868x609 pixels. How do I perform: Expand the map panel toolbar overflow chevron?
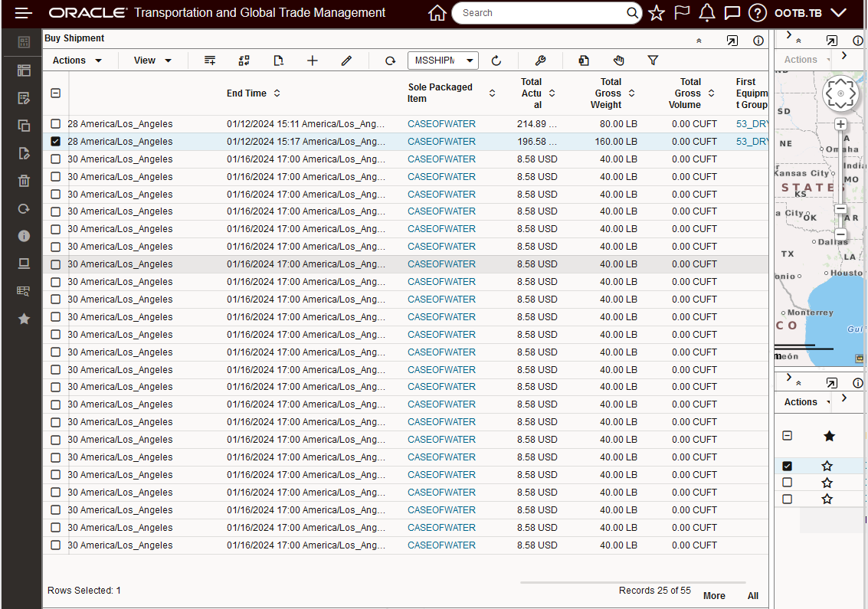843,55
